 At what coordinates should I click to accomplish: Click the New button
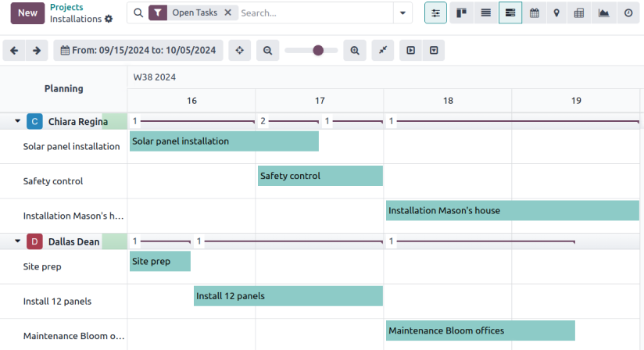27,13
